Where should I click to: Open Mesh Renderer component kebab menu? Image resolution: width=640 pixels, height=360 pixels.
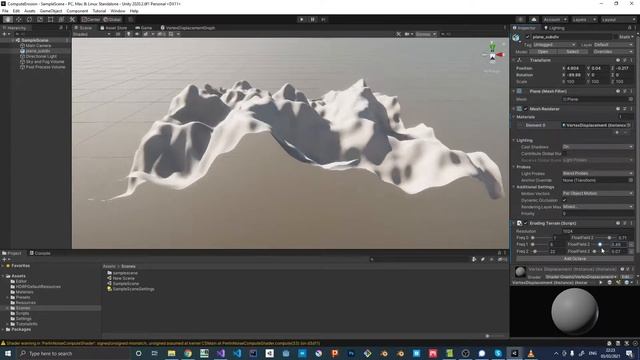[631, 109]
